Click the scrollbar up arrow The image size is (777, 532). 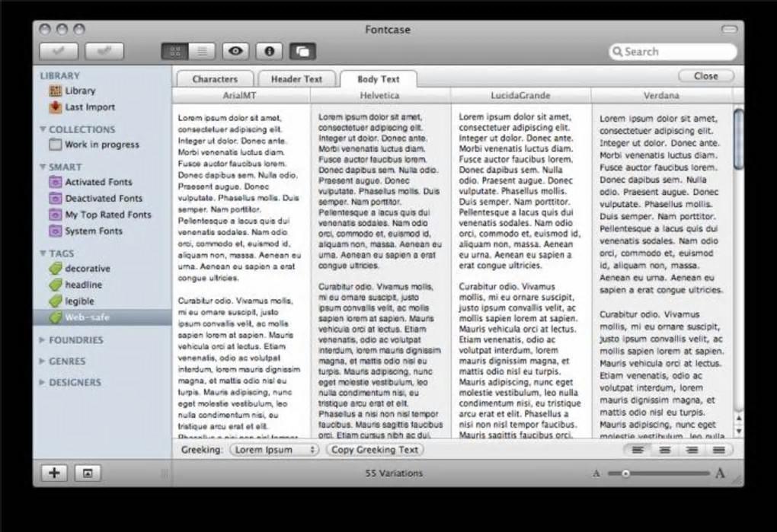pyautogui.click(x=738, y=418)
